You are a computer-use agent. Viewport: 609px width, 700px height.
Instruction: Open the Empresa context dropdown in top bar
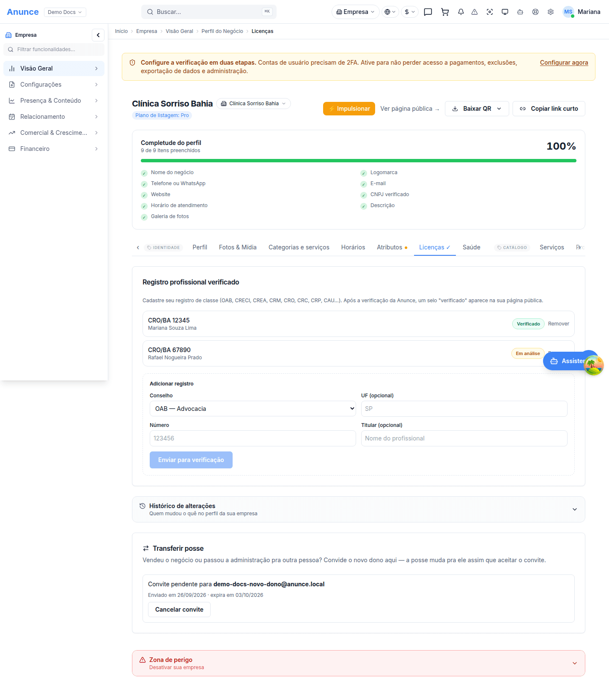click(x=355, y=12)
